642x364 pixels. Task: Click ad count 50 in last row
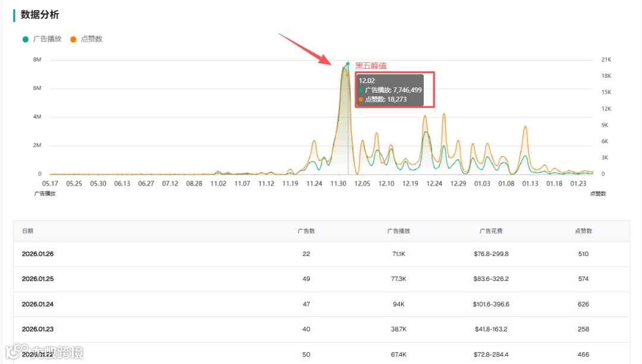click(x=306, y=354)
